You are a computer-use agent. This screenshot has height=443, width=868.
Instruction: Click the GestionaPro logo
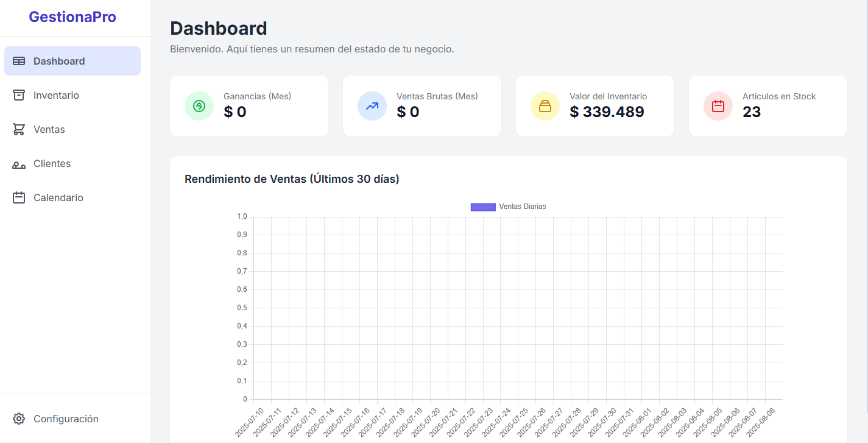click(x=72, y=16)
